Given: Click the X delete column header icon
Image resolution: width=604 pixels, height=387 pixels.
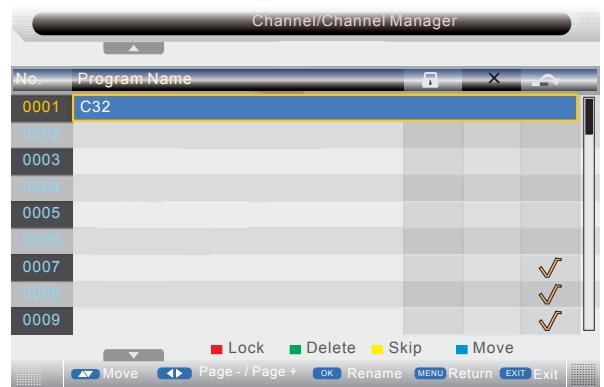Looking at the screenshot, I should 494,79.
